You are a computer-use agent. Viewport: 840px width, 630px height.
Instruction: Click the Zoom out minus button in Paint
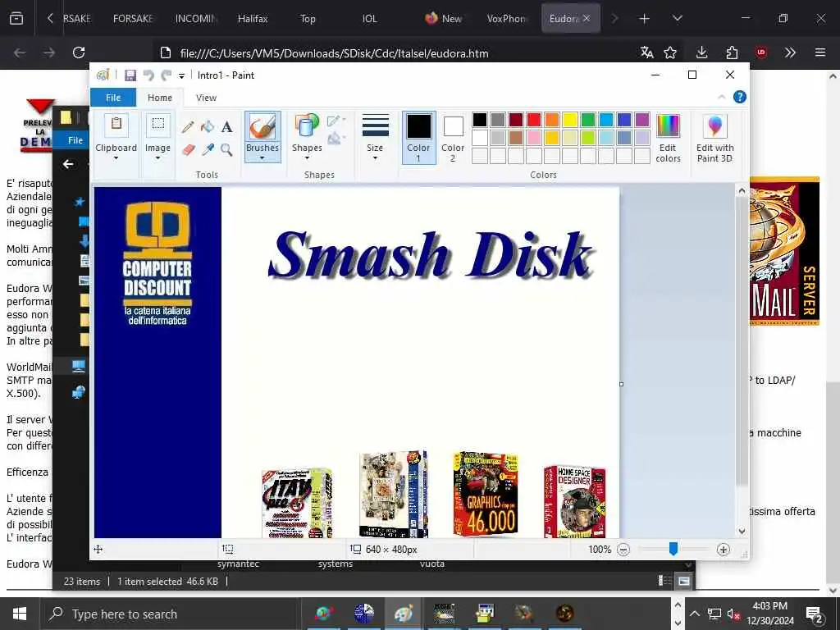623,550
